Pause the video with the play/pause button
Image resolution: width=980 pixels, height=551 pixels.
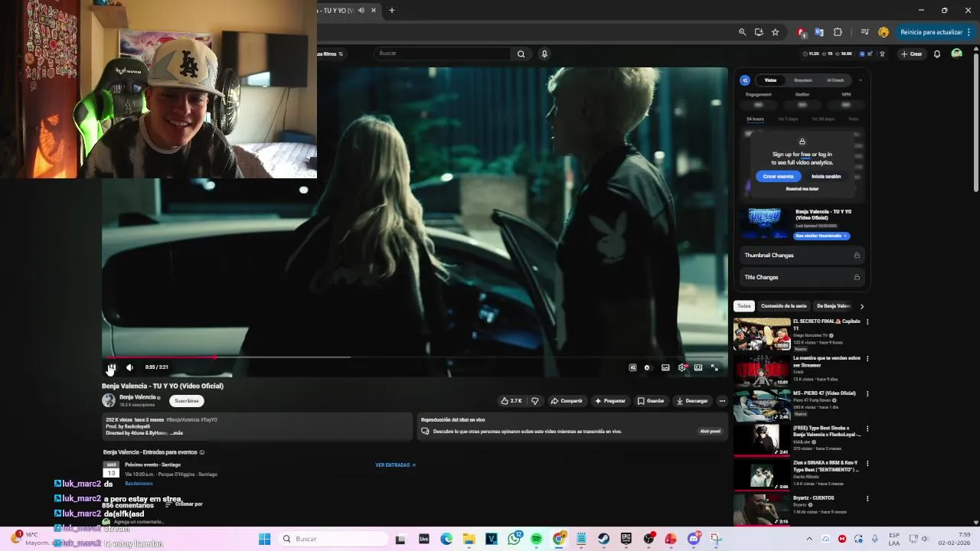(111, 367)
